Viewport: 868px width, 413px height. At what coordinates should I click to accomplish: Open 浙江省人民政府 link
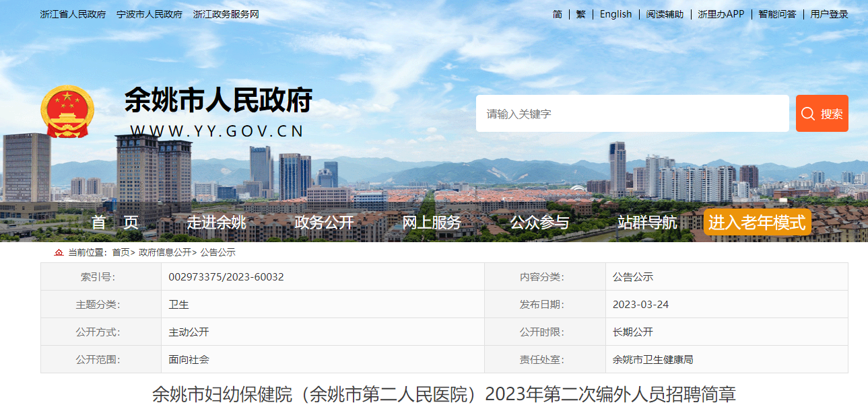coord(73,14)
